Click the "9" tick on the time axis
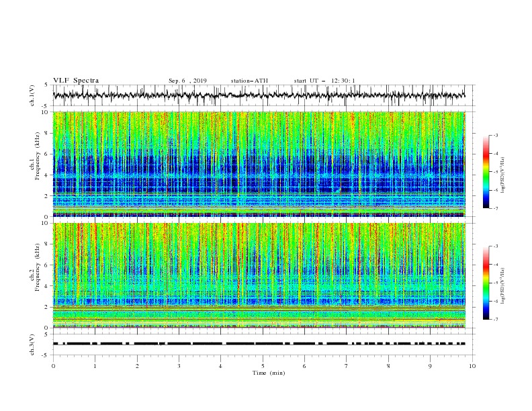 [x=430, y=366]
